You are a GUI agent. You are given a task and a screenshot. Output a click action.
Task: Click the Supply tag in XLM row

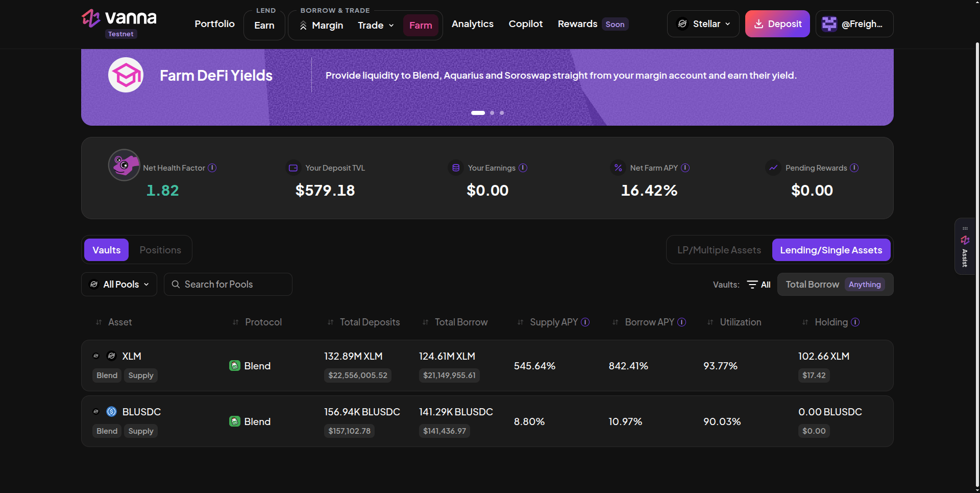click(x=141, y=375)
